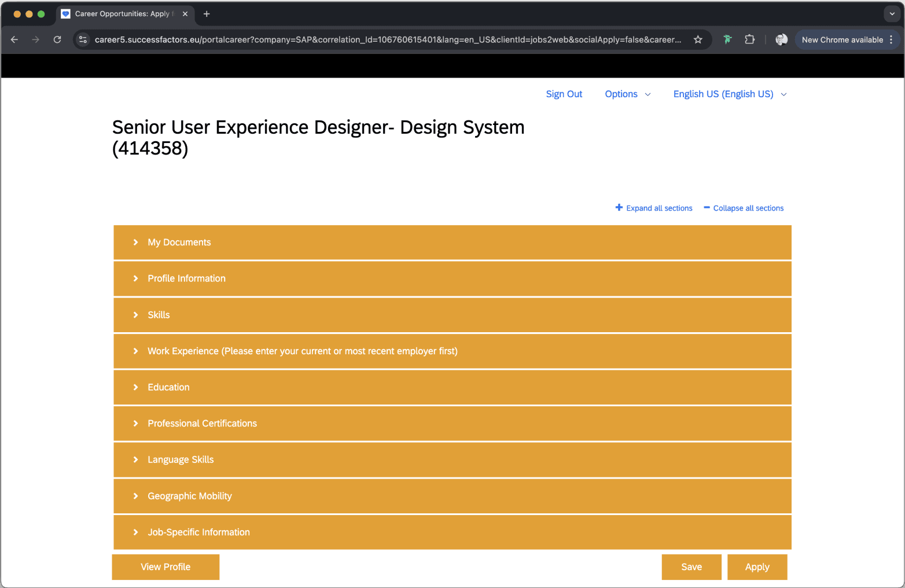Click the browser reload page icon
The height and width of the screenshot is (588, 905).
pos(57,39)
